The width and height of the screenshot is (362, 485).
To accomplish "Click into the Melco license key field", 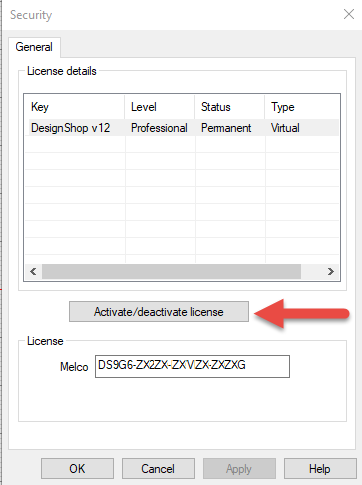I will point(192,366).
